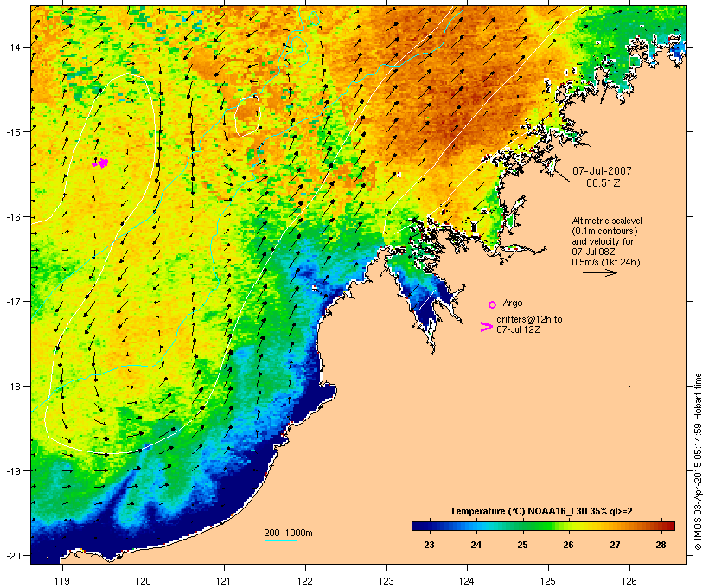Click the longitude axis label 123
Viewport: 709px width, 588px height.
pos(386,581)
